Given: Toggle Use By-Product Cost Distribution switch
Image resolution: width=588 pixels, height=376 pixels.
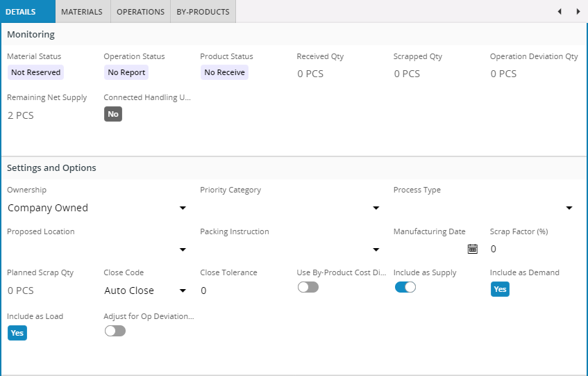Looking at the screenshot, I should click(308, 287).
